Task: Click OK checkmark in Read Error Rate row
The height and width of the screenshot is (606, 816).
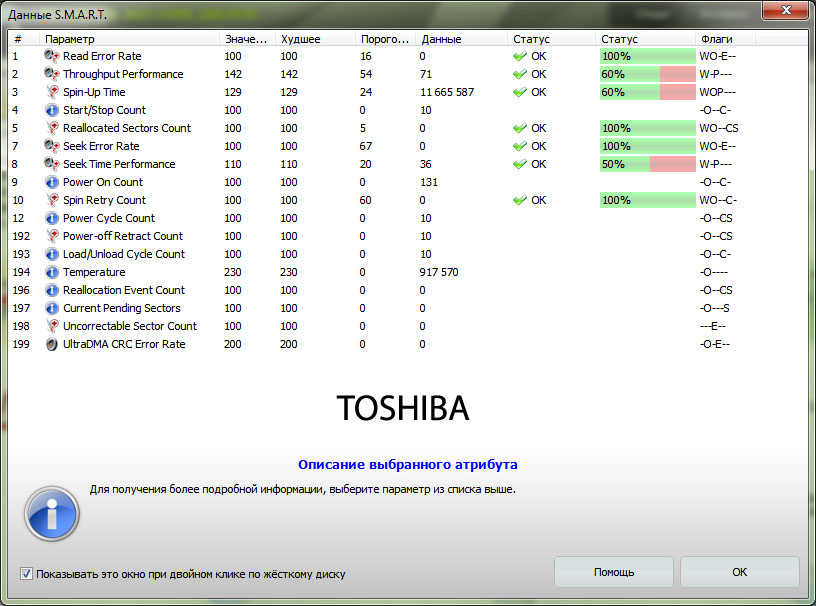Action: [520, 56]
